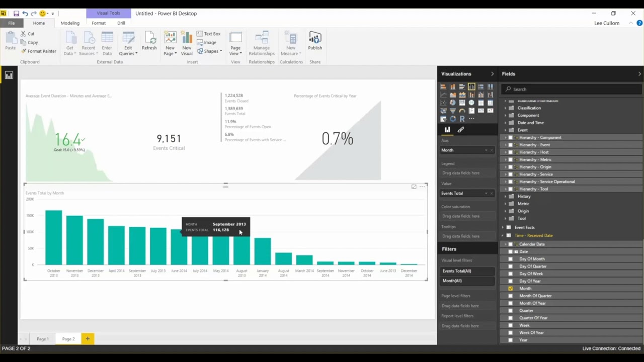
Task: Switch to the Format paintbrush pane
Action: [x=460, y=130]
